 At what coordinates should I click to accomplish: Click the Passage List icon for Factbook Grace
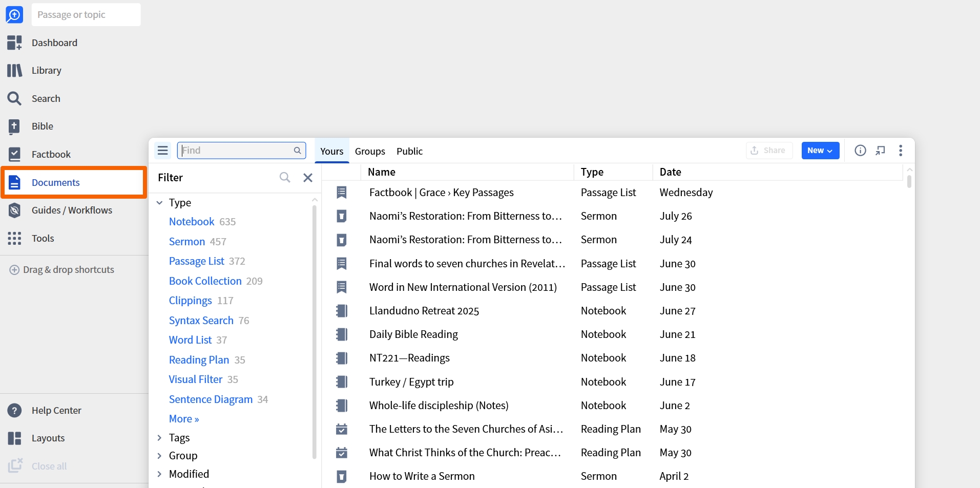(x=342, y=193)
